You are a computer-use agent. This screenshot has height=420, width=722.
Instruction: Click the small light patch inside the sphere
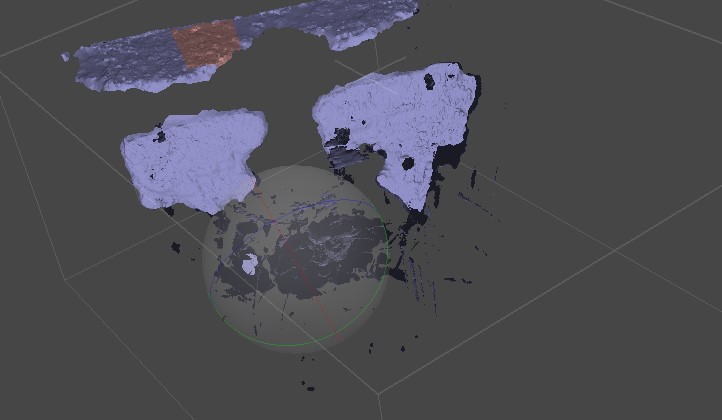250,264
